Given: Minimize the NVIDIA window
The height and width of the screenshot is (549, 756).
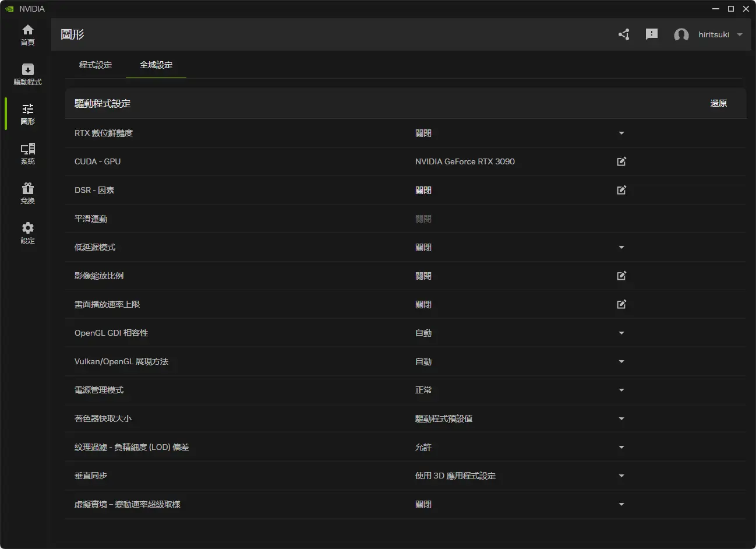Looking at the screenshot, I should coord(716,9).
